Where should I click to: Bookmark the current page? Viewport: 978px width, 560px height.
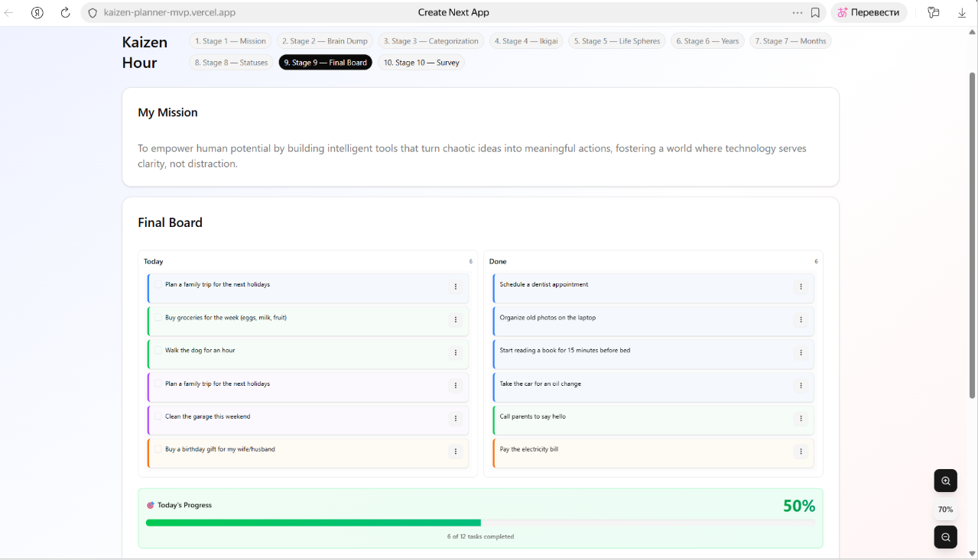click(816, 12)
